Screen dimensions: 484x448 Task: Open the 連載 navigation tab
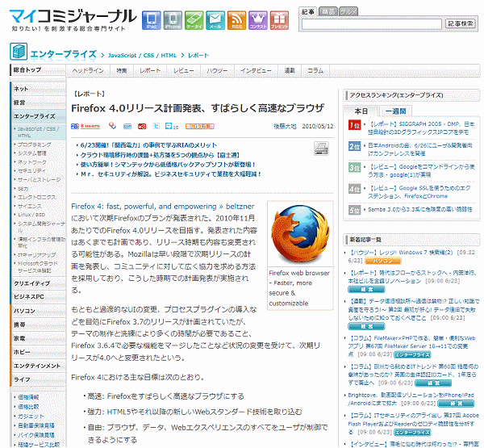tap(290, 71)
